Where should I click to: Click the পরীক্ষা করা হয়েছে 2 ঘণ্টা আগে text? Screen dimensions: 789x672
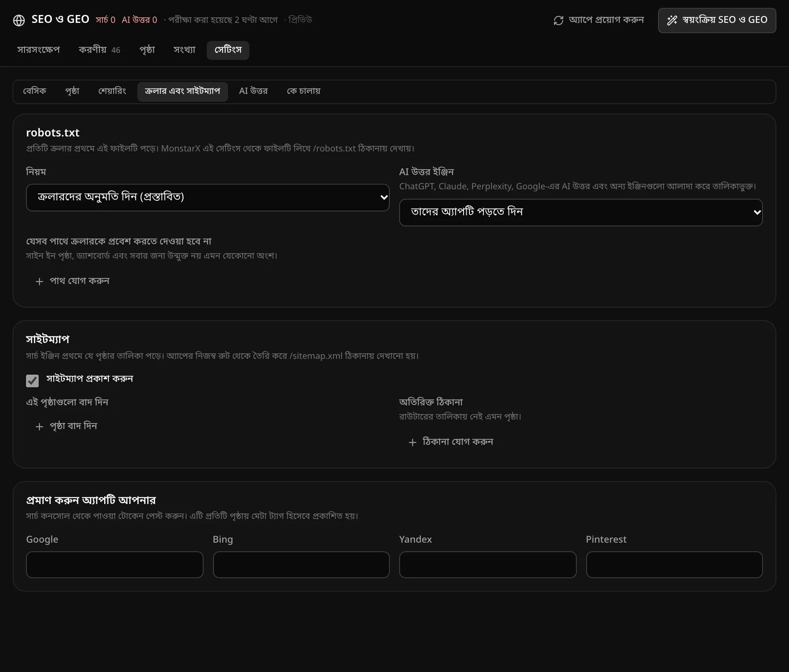[223, 20]
